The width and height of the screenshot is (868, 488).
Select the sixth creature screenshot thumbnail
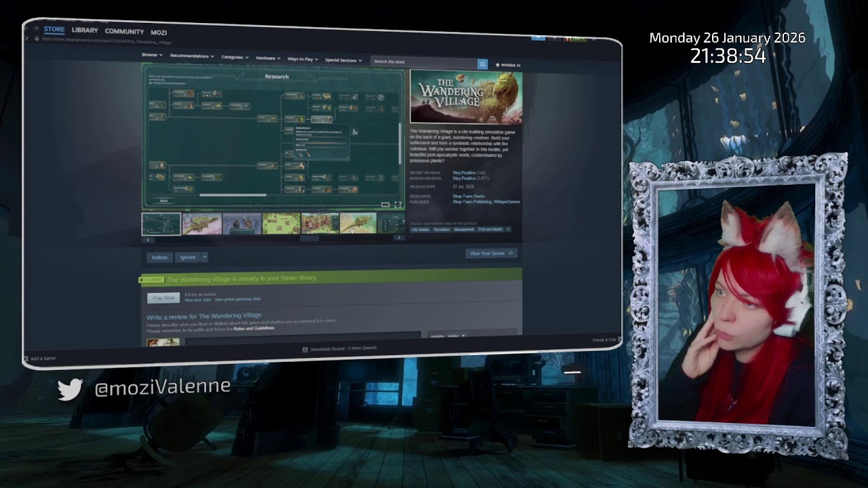click(x=358, y=224)
